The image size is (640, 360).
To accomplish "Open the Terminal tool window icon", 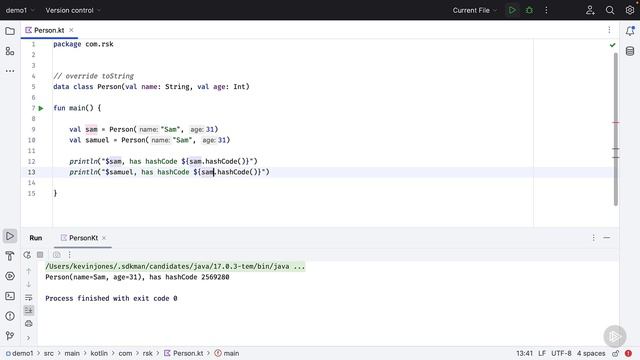I will (x=10, y=296).
